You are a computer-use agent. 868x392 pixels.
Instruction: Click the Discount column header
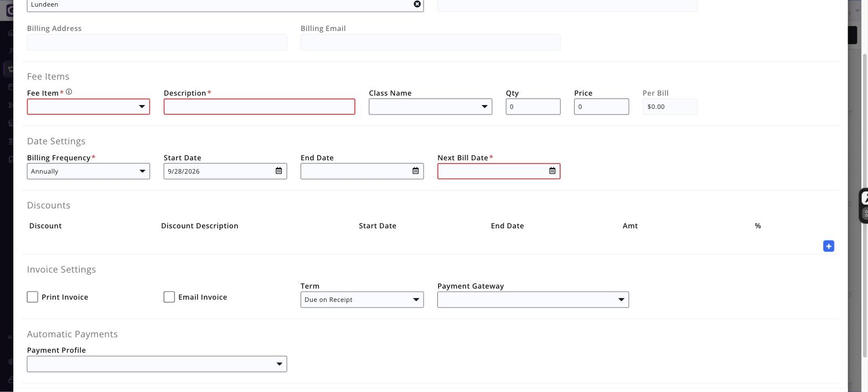pos(45,226)
